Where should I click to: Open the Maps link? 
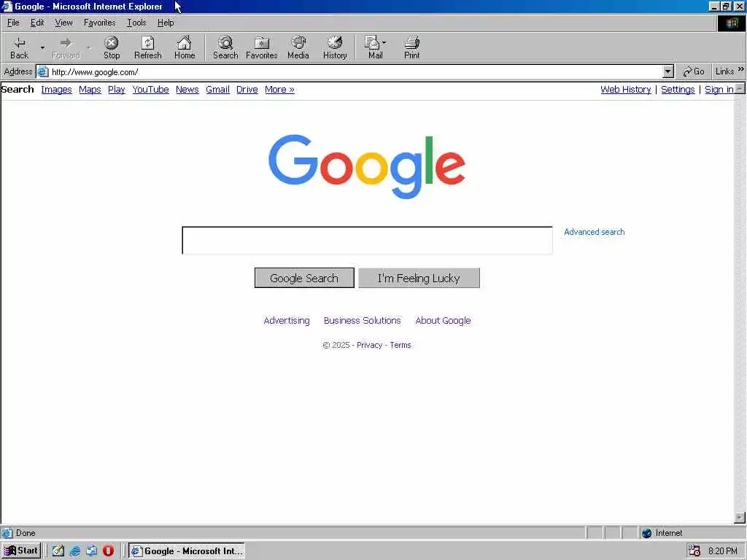[x=90, y=90]
